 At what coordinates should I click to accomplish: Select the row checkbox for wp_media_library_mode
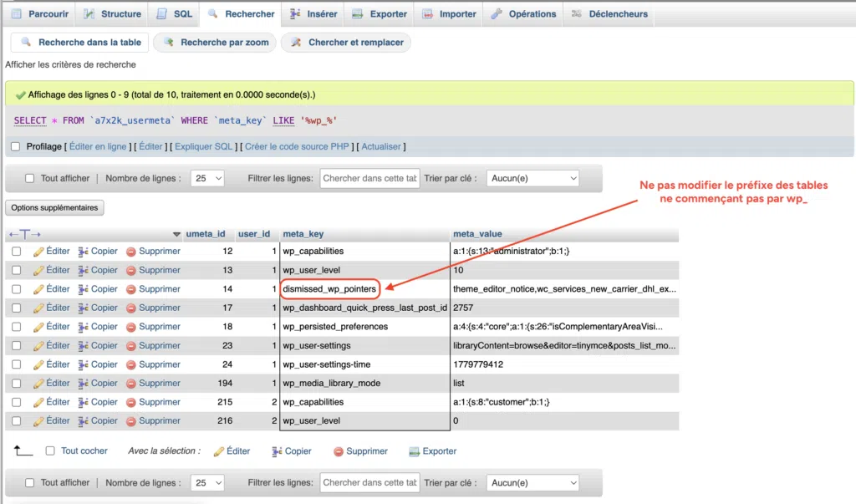coord(17,384)
